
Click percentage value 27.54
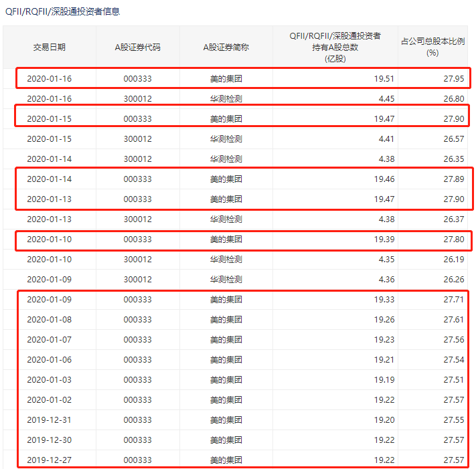453,360
